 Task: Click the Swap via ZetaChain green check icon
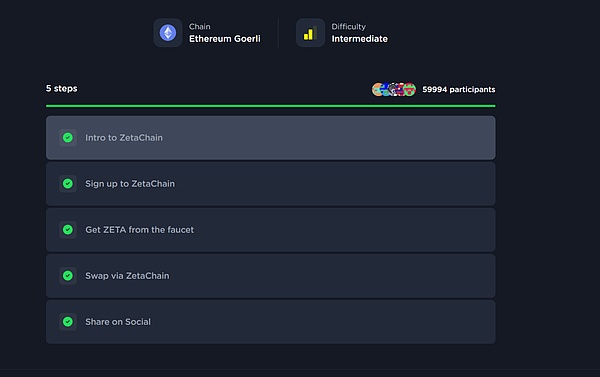68,276
